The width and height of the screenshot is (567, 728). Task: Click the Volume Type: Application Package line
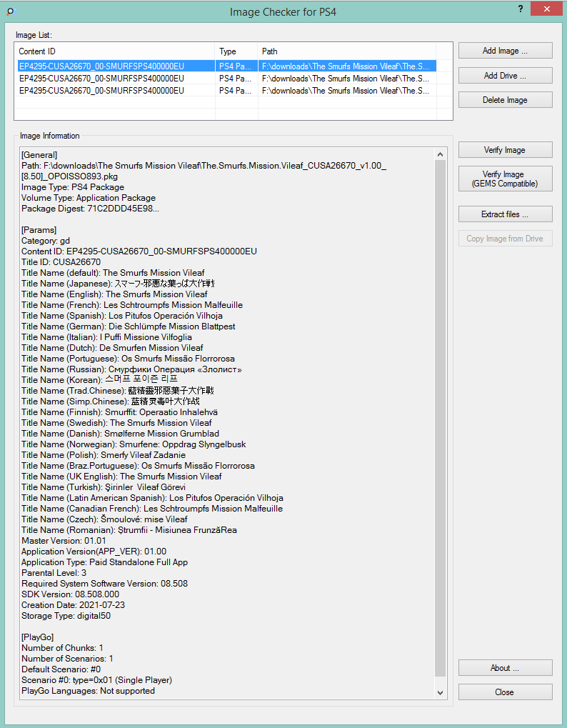89,198
